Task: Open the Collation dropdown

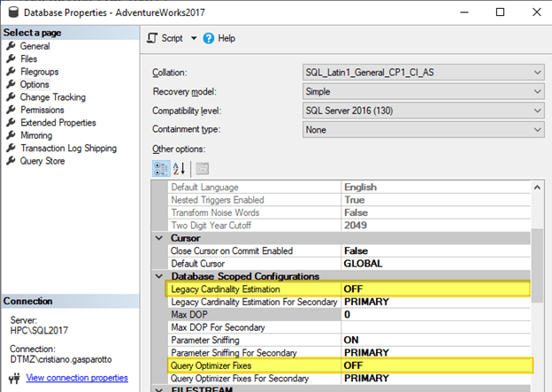Action: 423,73
